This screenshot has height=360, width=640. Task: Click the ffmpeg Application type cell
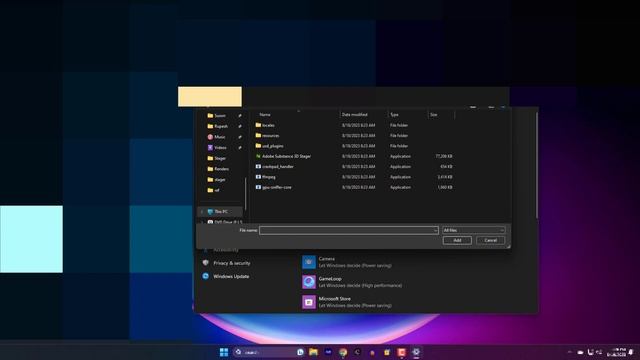[400, 177]
